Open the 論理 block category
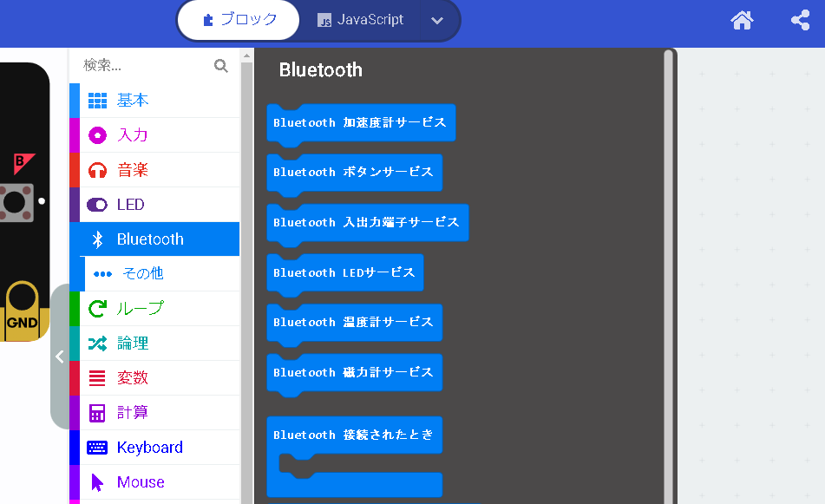The image size is (825, 504). [x=154, y=344]
